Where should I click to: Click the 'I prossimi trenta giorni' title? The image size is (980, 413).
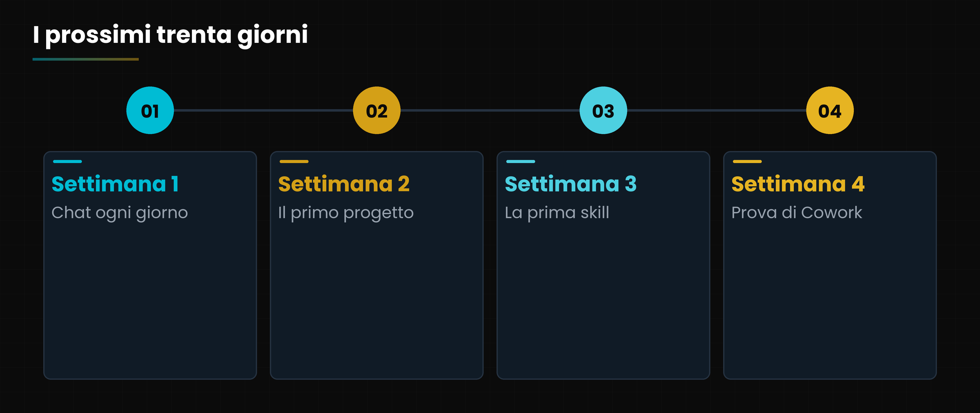(170, 35)
